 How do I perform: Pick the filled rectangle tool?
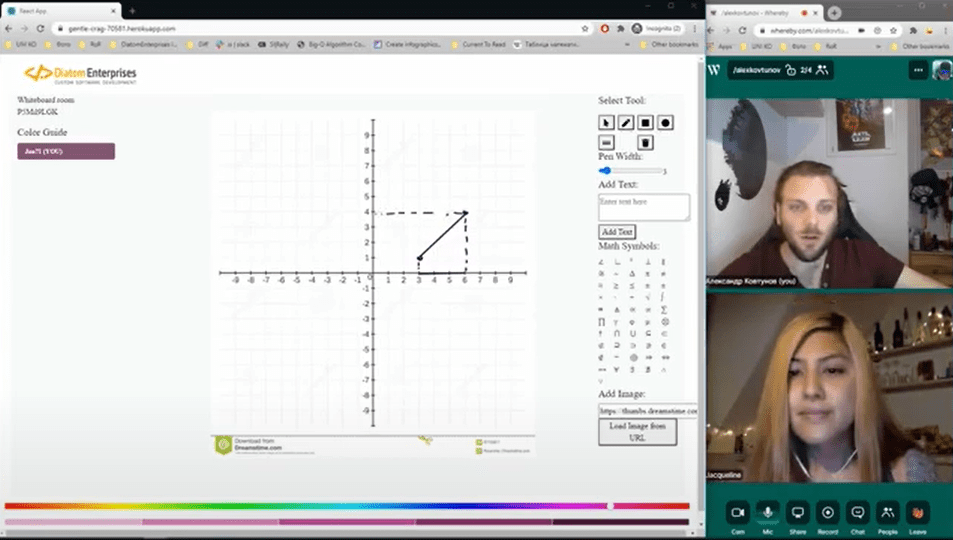645,123
